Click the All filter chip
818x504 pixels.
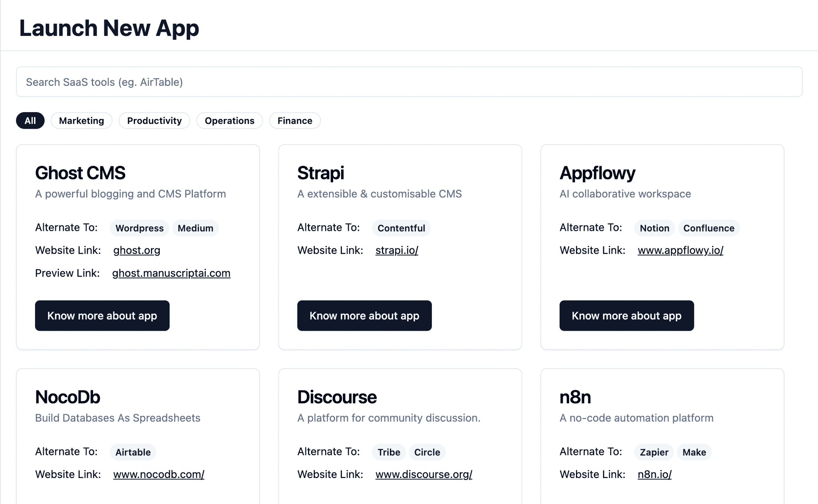coord(30,121)
